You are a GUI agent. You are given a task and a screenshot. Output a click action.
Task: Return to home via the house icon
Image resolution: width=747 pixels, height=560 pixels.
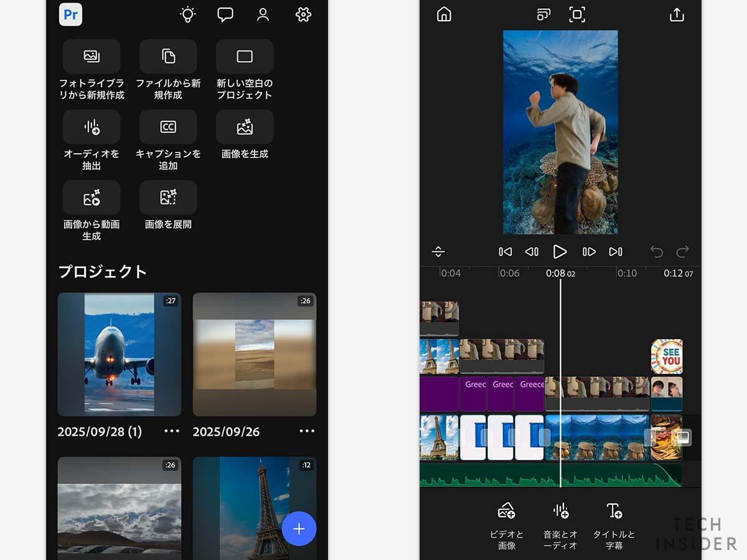coord(444,14)
